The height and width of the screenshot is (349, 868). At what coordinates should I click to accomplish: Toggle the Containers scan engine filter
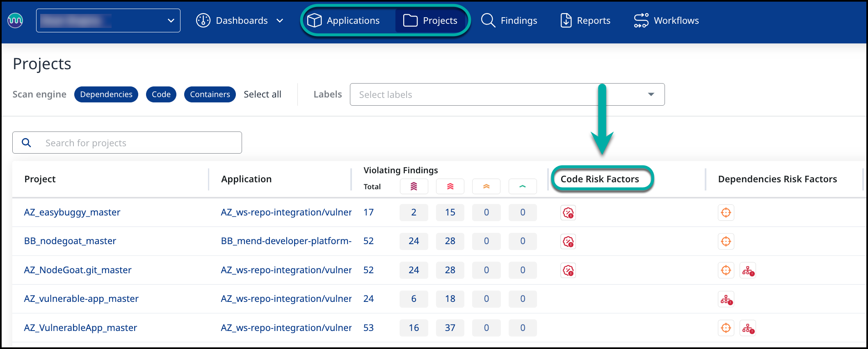point(210,94)
